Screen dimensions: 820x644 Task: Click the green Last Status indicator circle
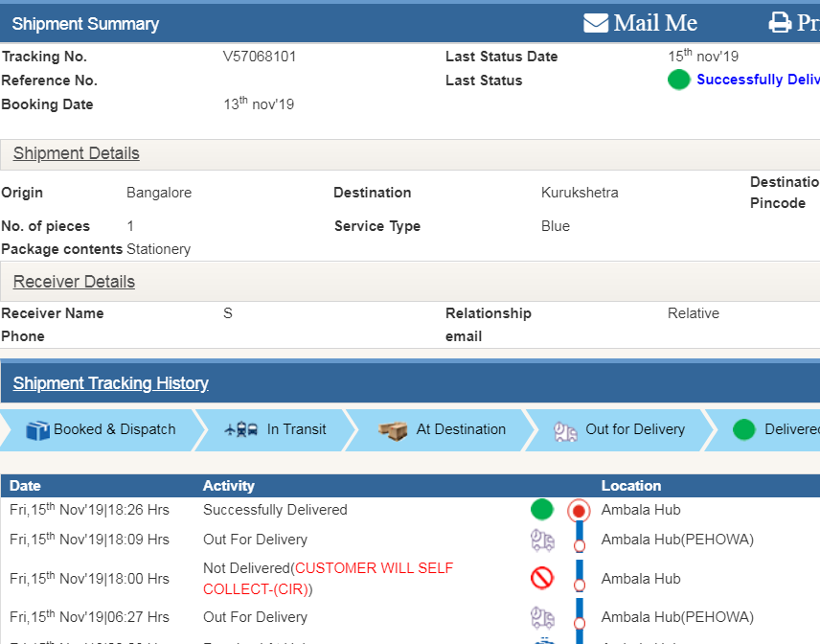tap(678, 80)
